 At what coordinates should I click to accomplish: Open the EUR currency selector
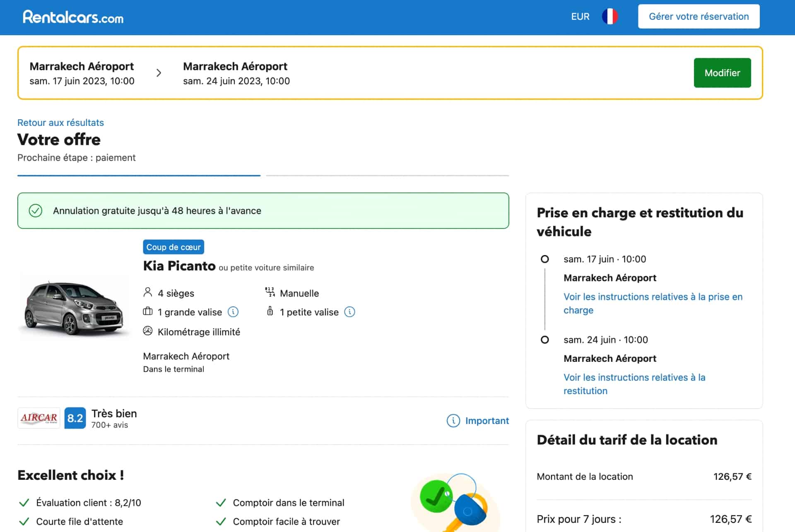(580, 17)
